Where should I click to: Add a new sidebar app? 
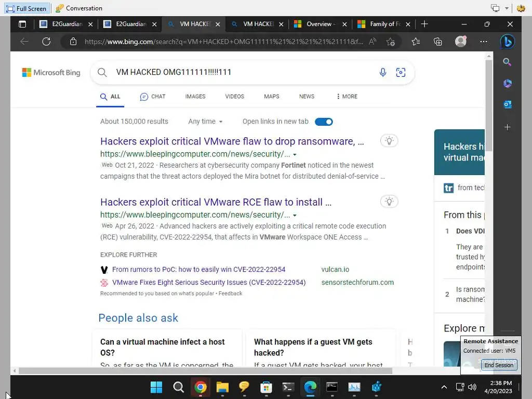coord(507,127)
